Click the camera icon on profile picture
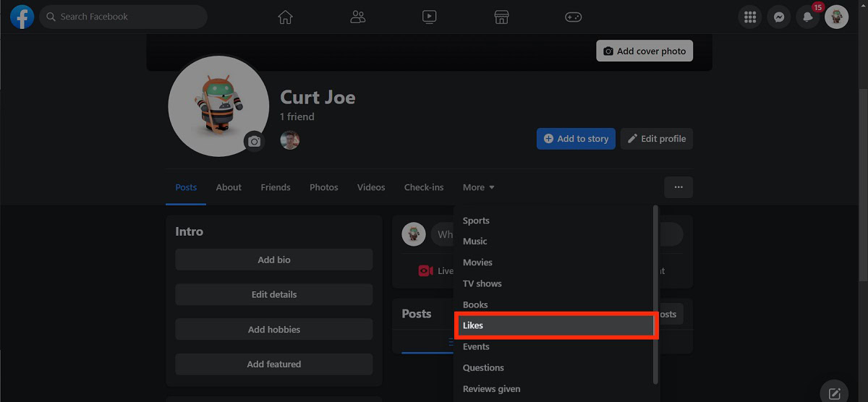The image size is (868, 402). tap(254, 142)
